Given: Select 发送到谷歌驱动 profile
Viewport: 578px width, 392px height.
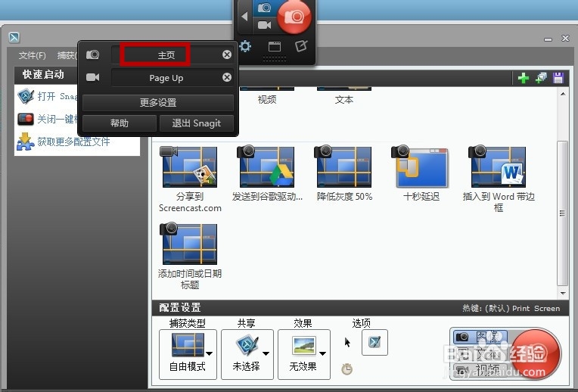Looking at the screenshot, I should pyautogui.click(x=267, y=174).
